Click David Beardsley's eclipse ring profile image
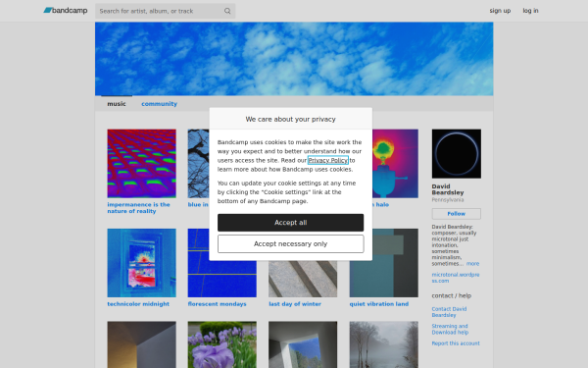This screenshot has height=368, width=588. tap(457, 154)
